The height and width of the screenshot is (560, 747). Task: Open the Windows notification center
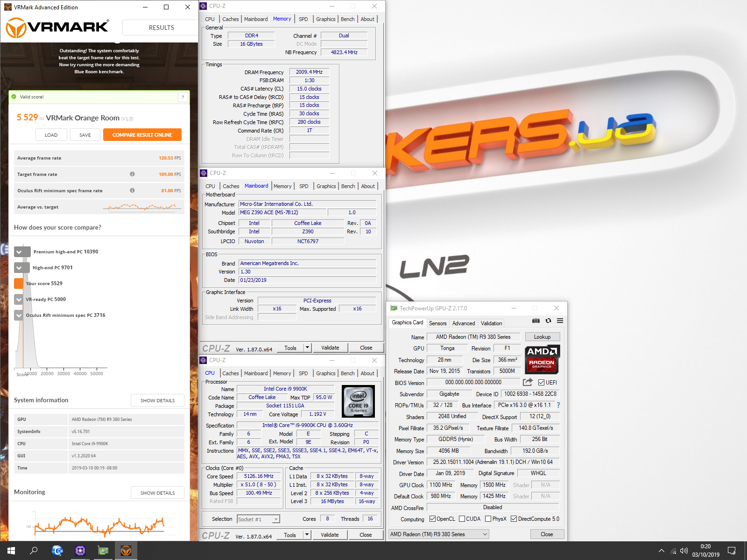pyautogui.click(x=732, y=551)
